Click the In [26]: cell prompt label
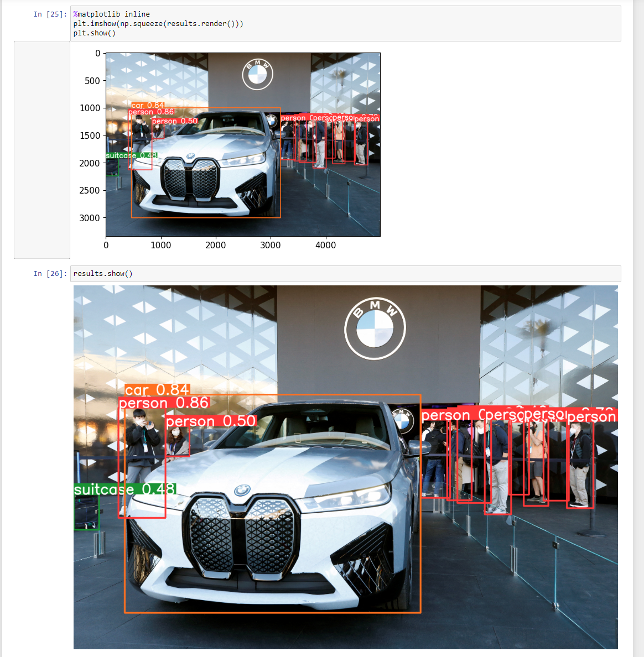The width and height of the screenshot is (644, 657). [50, 274]
